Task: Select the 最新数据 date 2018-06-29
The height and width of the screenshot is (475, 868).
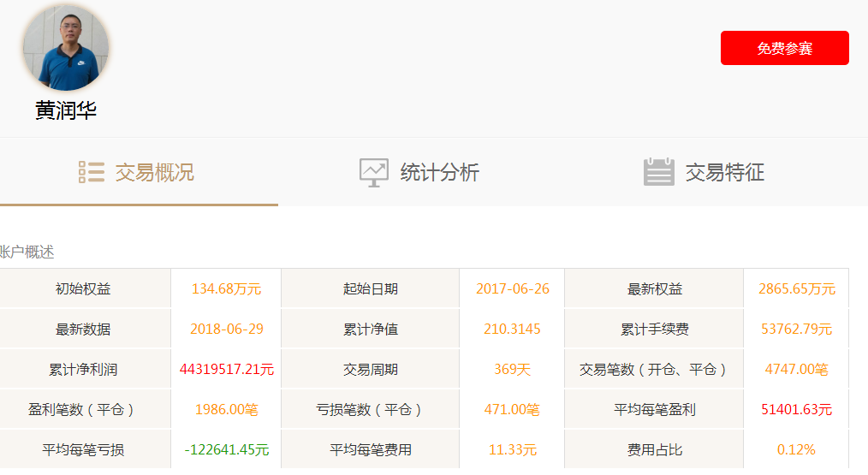Action: [226, 330]
